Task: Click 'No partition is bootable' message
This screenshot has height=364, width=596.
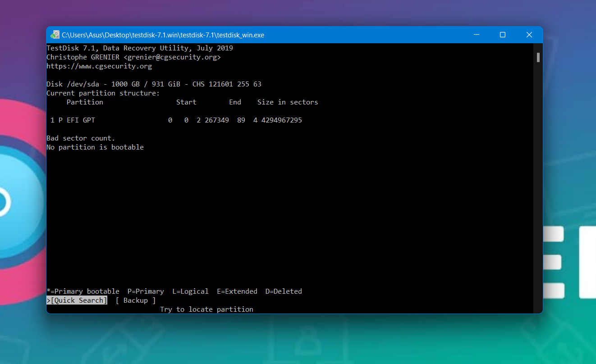Action: click(x=95, y=147)
